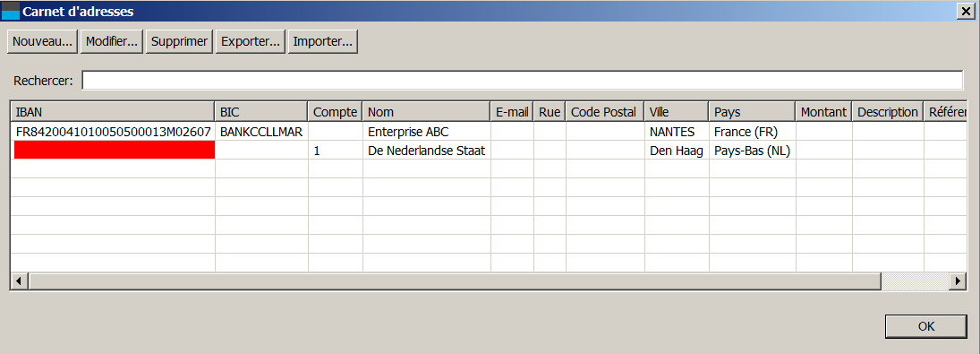Sort by the BIC column header

point(261,112)
